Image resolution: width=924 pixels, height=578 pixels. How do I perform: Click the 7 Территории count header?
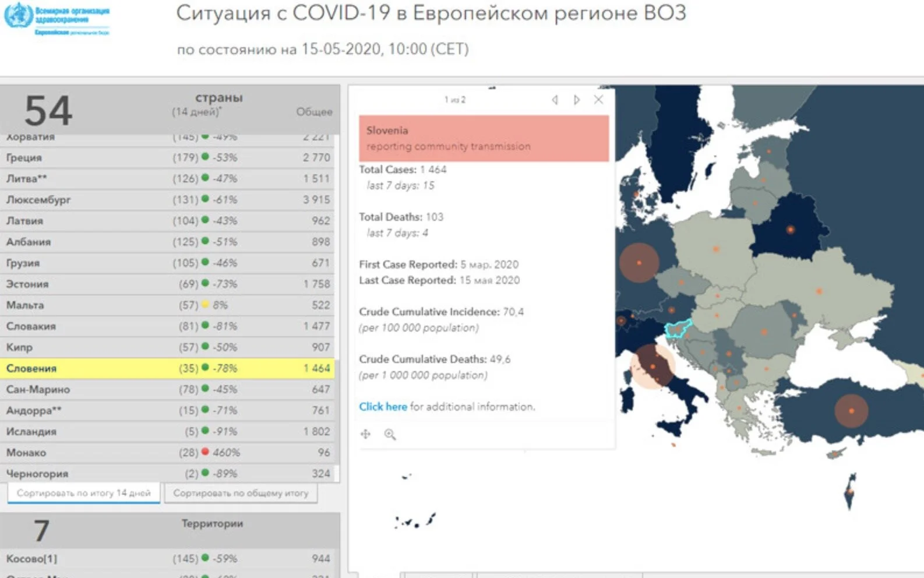coord(41,531)
